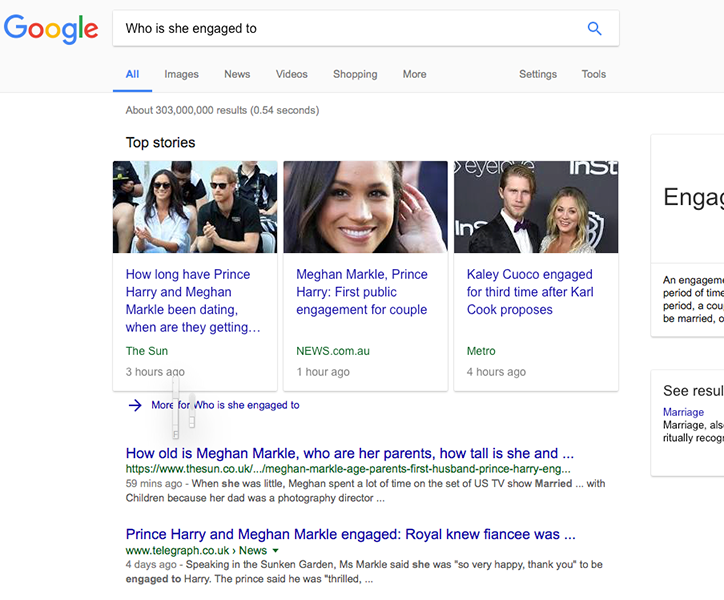Click 'The Sun' source label
The image size is (724, 600).
click(147, 351)
